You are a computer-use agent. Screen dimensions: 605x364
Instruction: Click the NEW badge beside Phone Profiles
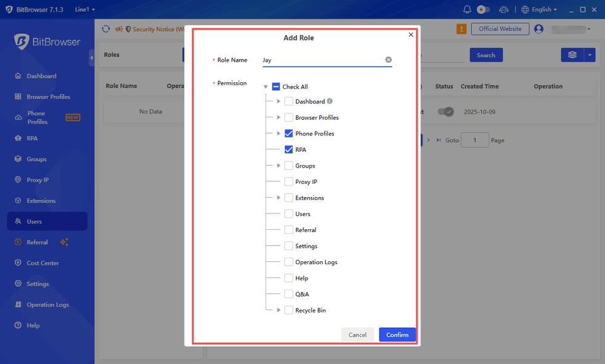point(73,118)
